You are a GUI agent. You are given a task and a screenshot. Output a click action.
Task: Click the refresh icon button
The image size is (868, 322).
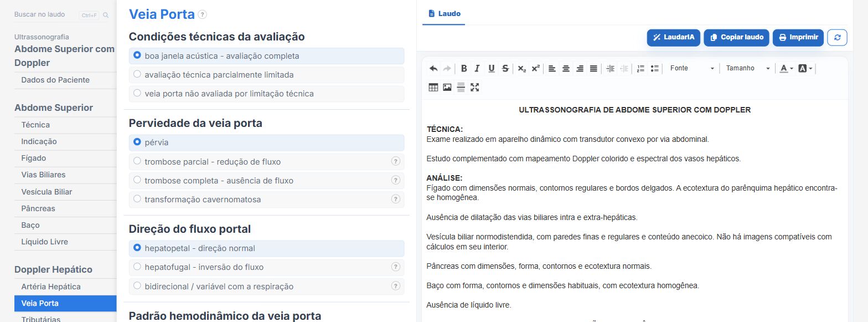[837, 38]
